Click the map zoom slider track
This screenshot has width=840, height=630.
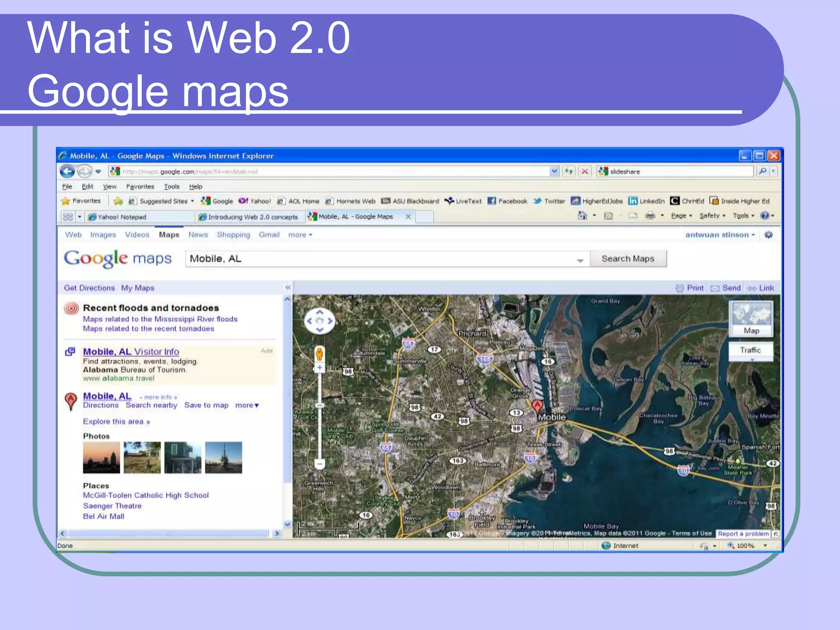(x=320, y=416)
